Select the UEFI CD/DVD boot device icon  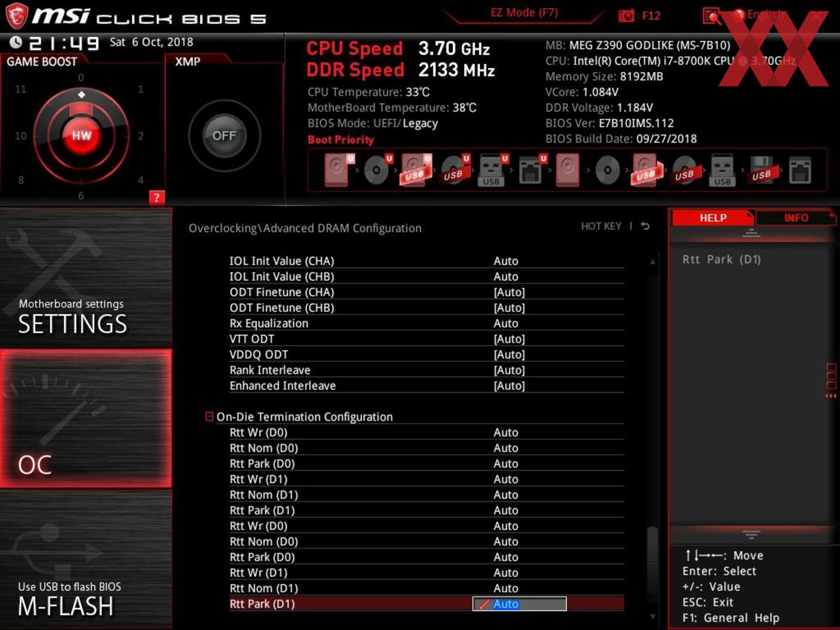point(377,170)
